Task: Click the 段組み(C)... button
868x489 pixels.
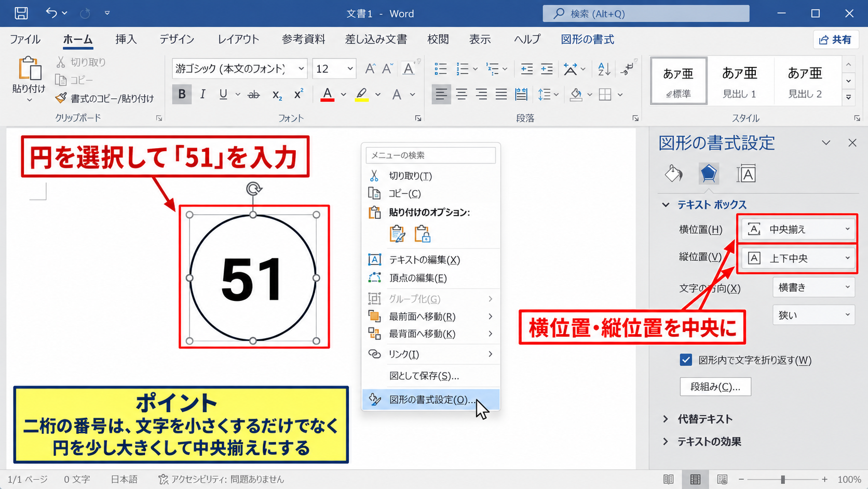Action: 715,387
